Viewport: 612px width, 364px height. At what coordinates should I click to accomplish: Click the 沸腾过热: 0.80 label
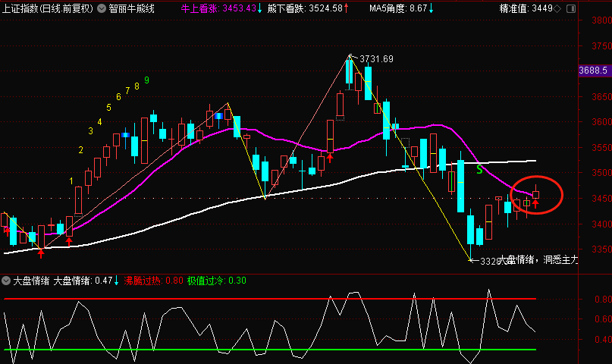click(x=153, y=281)
